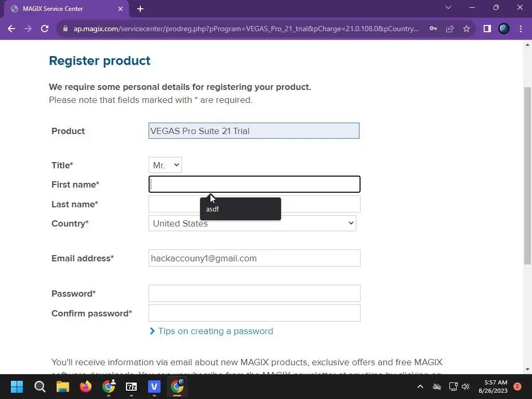This screenshot has height=399, width=532.
Task: Open the active Chrome taskbar icon
Action: (177, 387)
